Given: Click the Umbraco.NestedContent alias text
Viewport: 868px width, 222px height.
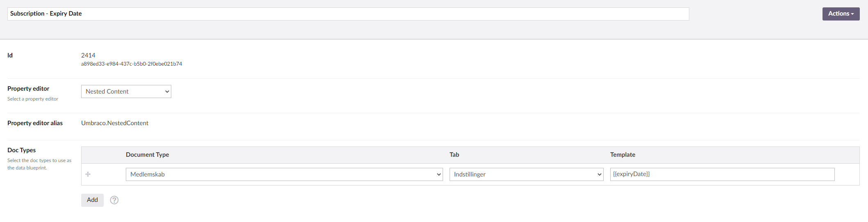Looking at the screenshot, I should coord(115,123).
